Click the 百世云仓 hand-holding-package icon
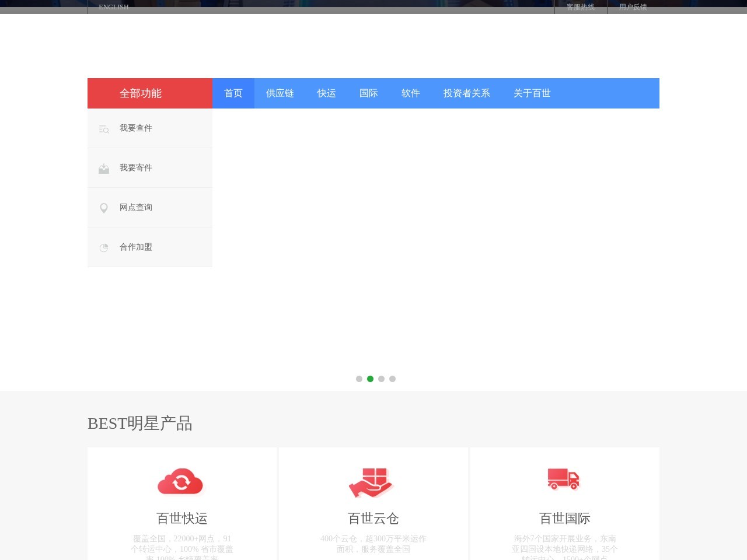This screenshot has width=747, height=560. coord(372,481)
